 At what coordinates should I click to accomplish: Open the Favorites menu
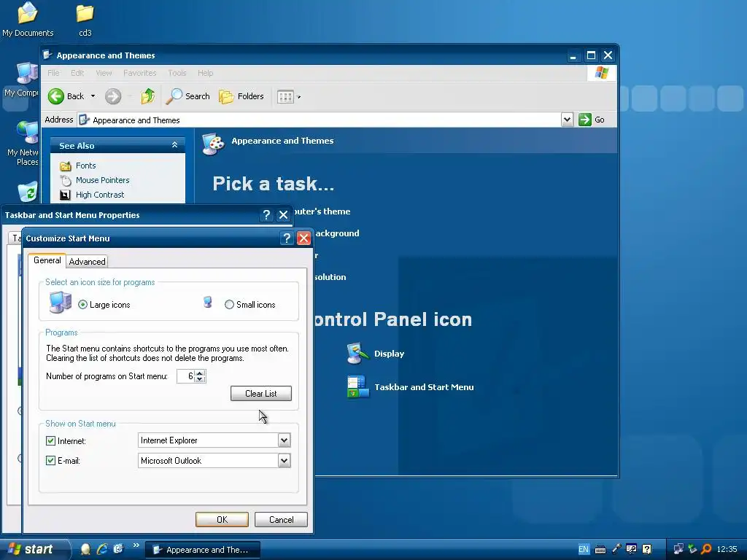coord(139,73)
